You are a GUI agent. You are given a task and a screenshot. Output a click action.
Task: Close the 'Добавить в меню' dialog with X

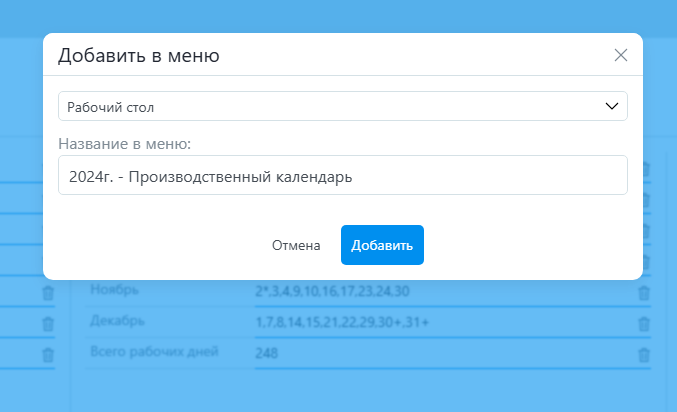click(621, 55)
